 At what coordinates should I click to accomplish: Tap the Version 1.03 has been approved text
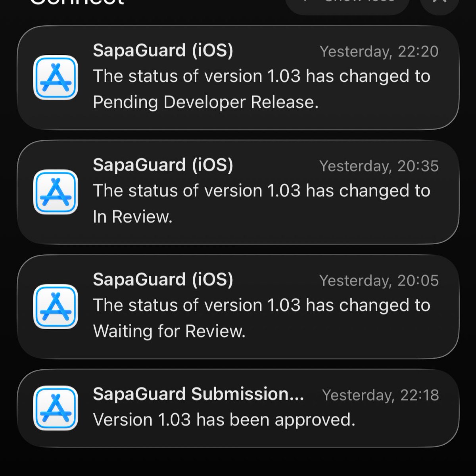point(224,420)
